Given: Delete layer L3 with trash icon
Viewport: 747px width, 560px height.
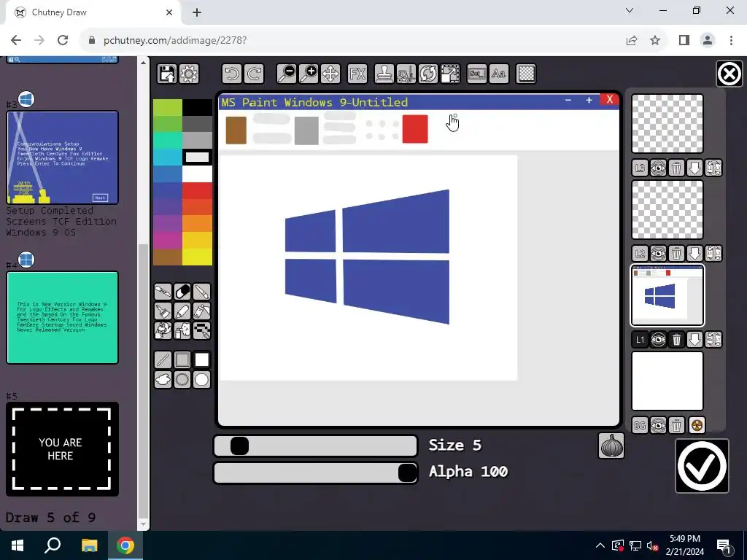Looking at the screenshot, I should (676, 168).
